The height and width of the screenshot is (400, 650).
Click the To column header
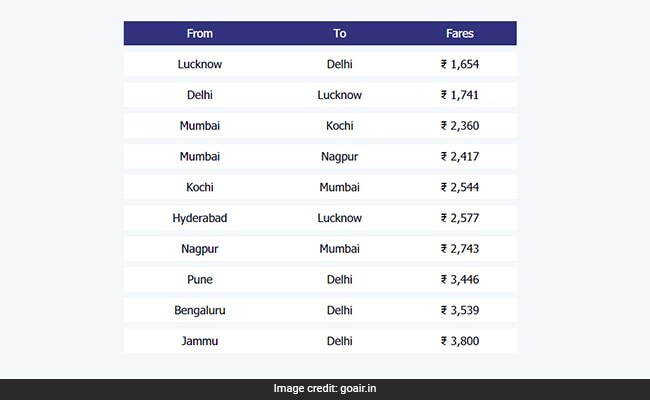(x=340, y=34)
